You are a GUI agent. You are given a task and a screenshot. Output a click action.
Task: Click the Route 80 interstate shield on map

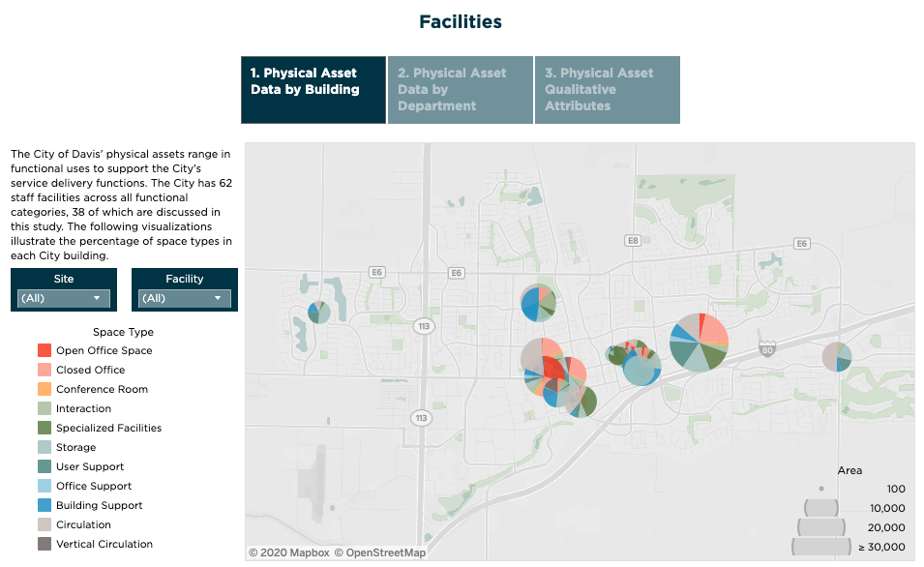click(x=766, y=349)
